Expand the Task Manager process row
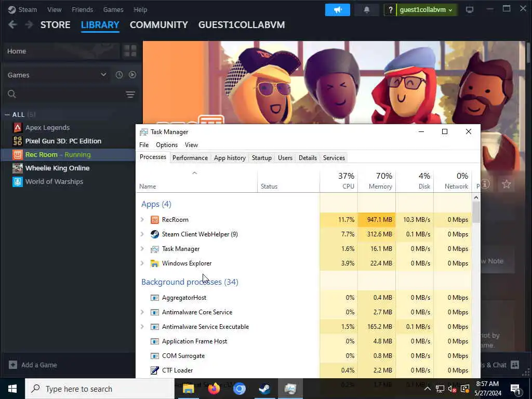 pyautogui.click(x=142, y=249)
